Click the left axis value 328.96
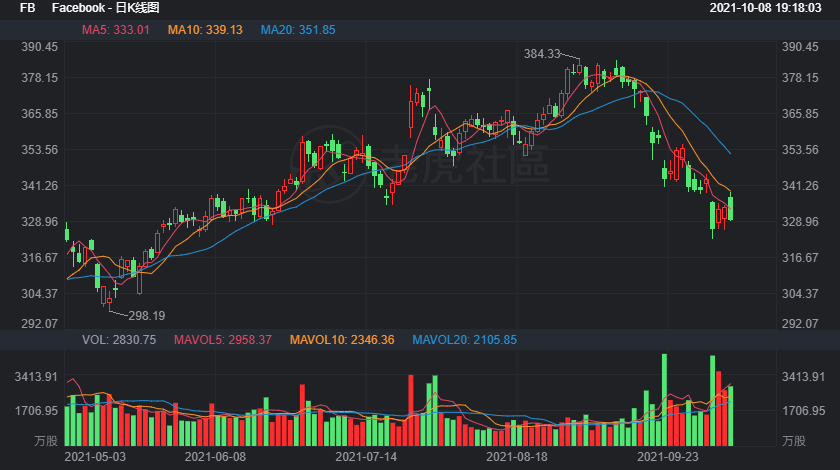This screenshot has height=470, width=840. point(40,221)
